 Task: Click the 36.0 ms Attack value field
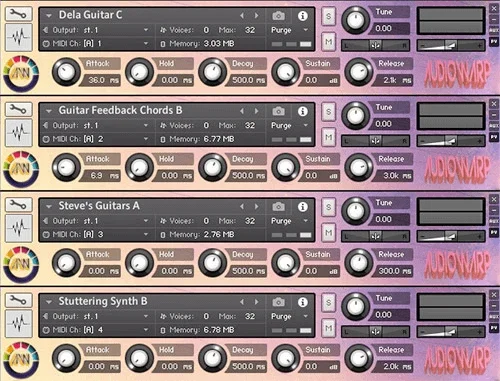(100, 80)
